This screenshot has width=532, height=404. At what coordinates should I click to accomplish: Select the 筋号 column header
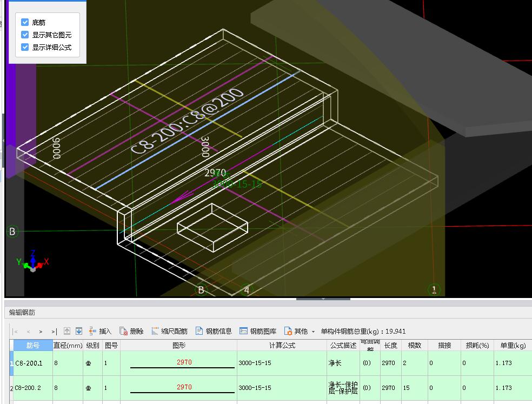33,345
